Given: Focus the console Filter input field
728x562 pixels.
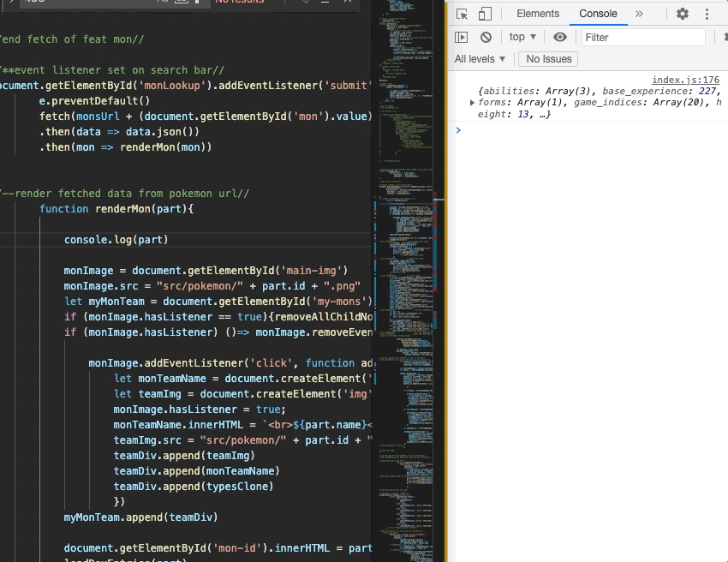Looking at the screenshot, I should [x=643, y=37].
